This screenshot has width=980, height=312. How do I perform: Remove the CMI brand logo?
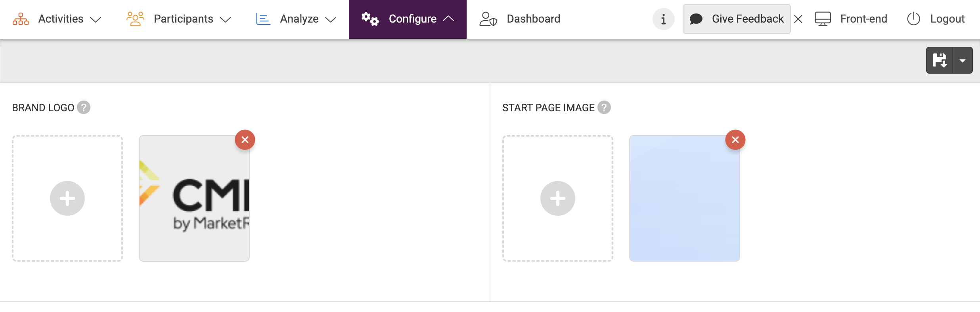pos(245,140)
